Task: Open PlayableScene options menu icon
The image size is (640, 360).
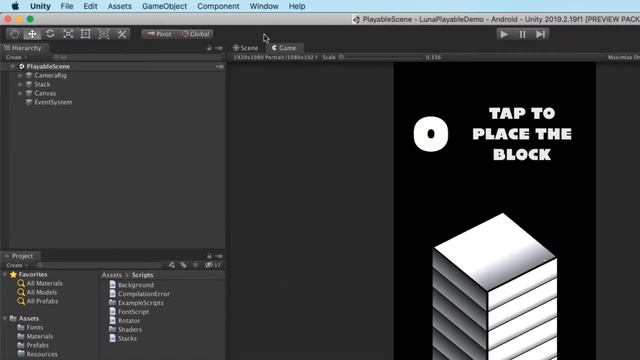Action: [x=220, y=67]
